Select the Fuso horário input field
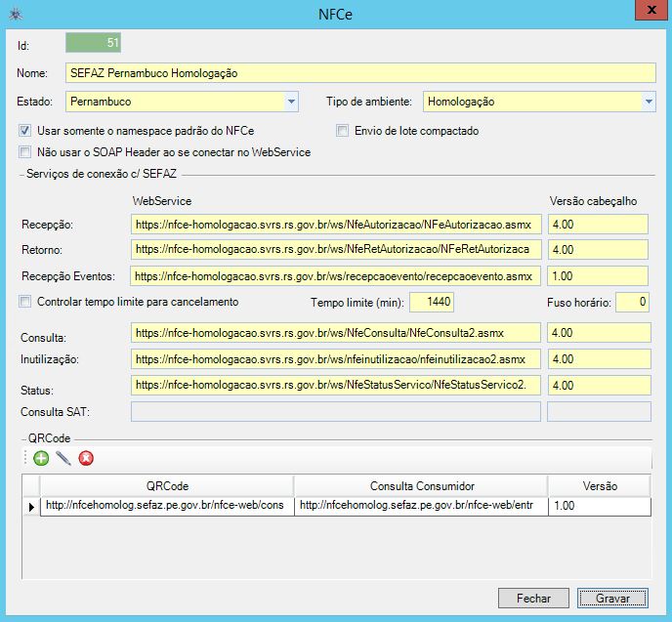This screenshot has width=672, height=622. coord(631,302)
